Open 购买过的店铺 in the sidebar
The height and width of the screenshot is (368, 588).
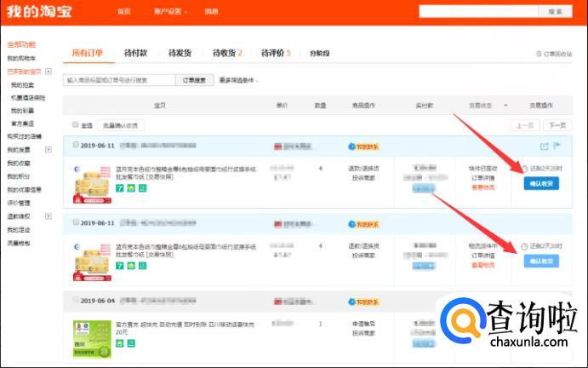tap(25, 136)
